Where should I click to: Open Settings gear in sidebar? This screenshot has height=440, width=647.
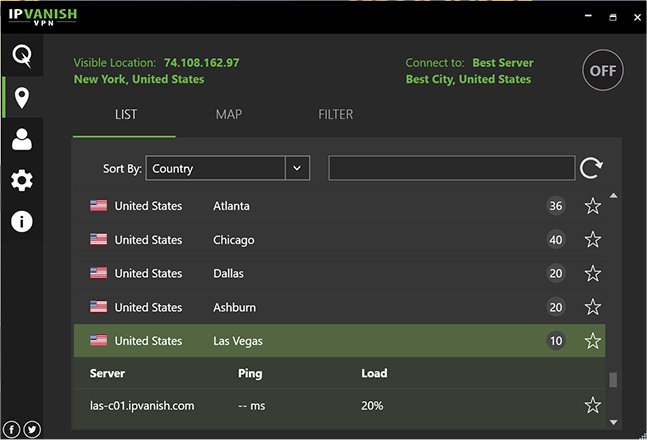point(21,181)
